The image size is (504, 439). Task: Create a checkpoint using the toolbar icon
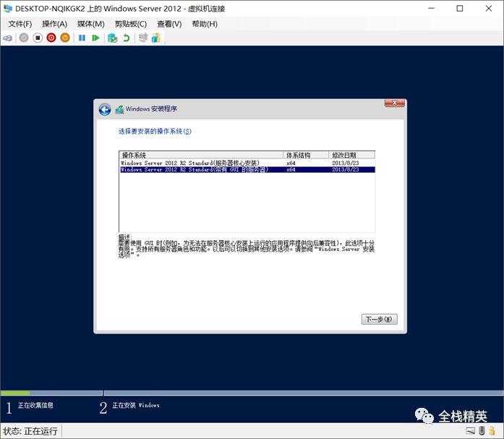tap(112, 38)
